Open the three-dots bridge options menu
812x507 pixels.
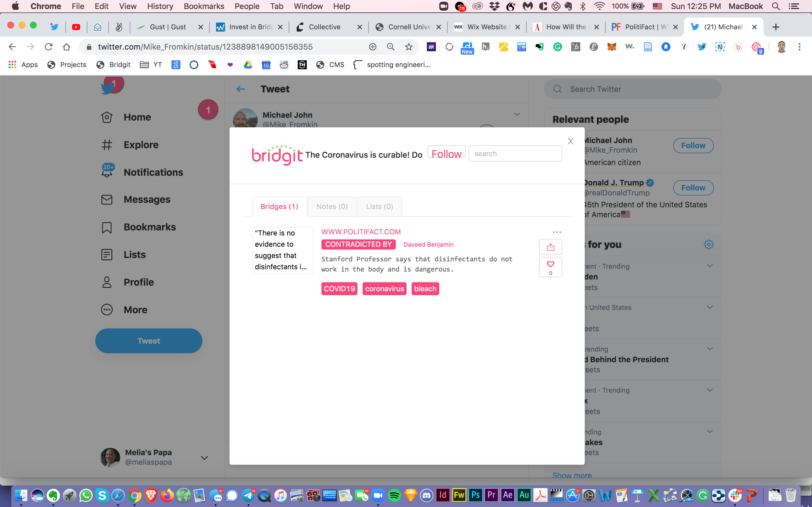pos(557,232)
